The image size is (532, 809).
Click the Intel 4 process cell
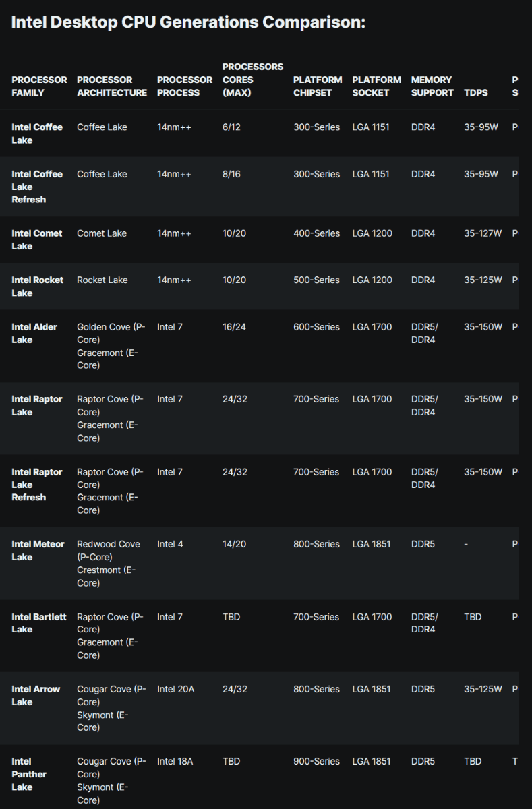[170, 544]
